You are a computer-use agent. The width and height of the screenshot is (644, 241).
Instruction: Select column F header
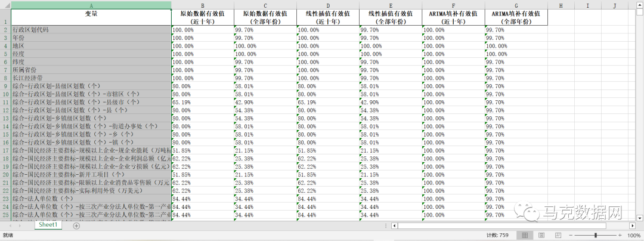pyautogui.click(x=453, y=5)
